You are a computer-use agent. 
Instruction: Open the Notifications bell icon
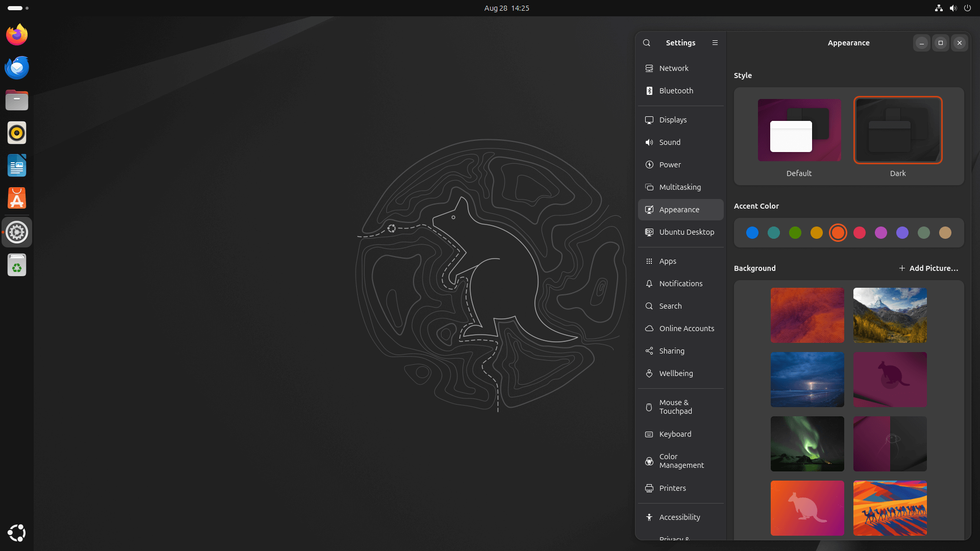(649, 284)
